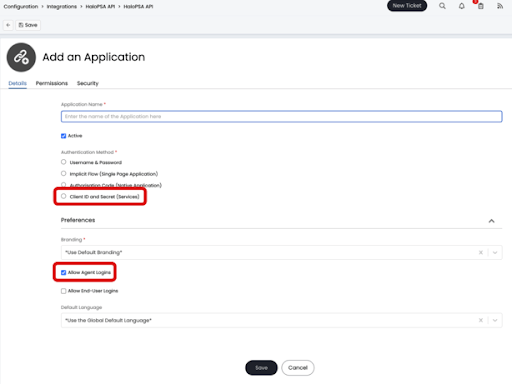Select Client ID and Secret (Services)
Screen dimensions: 512x384
point(63,196)
